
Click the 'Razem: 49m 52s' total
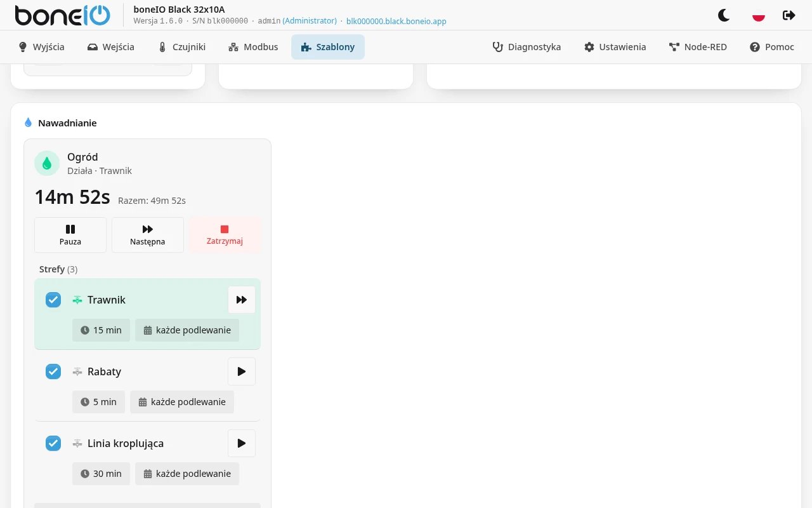point(152,201)
